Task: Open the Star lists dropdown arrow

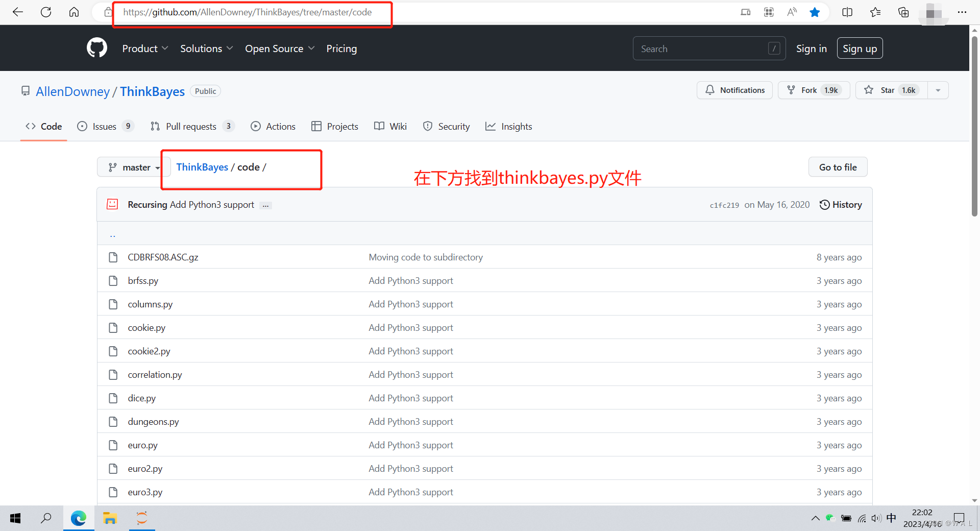Action: [x=938, y=90]
